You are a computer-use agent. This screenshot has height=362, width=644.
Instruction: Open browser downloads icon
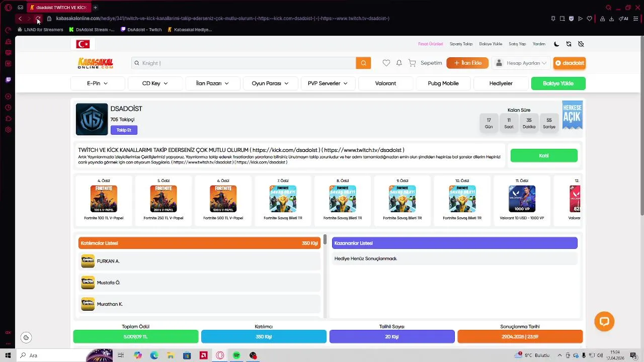coord(611,19)
